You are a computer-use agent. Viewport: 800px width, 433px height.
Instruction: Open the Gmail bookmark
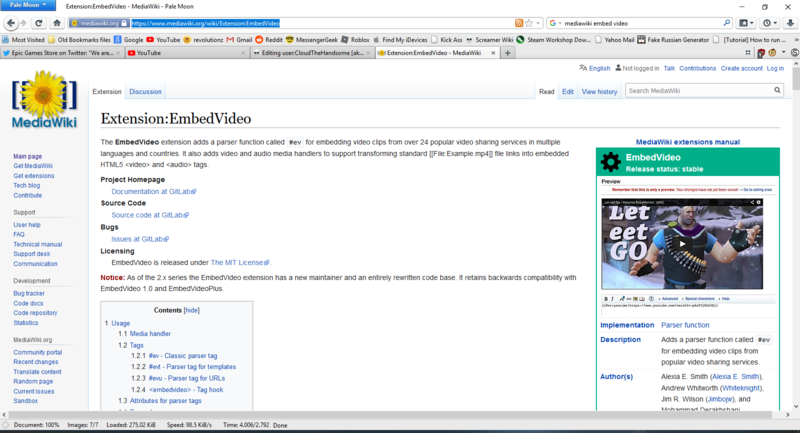(239, 40)
